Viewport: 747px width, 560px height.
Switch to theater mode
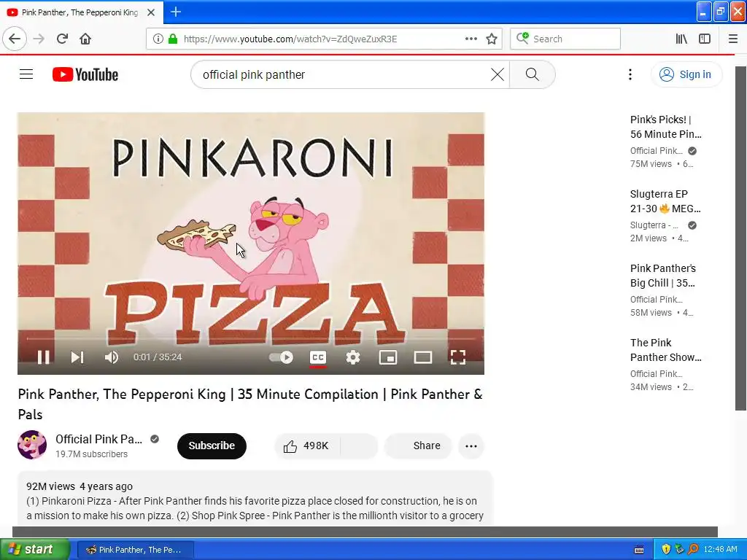(x=422, y=357)
